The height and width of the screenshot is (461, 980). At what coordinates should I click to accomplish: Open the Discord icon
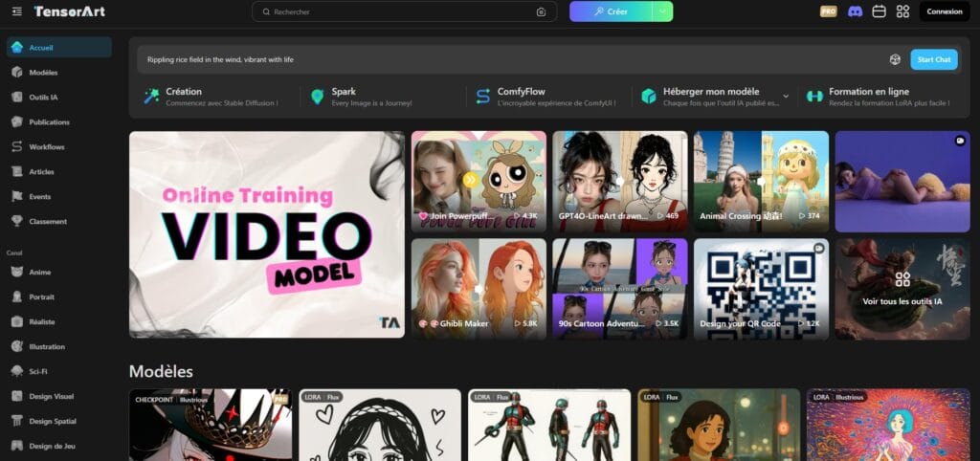[855, 11]
